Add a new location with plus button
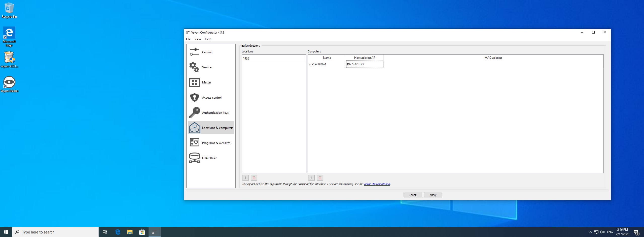 245,178
